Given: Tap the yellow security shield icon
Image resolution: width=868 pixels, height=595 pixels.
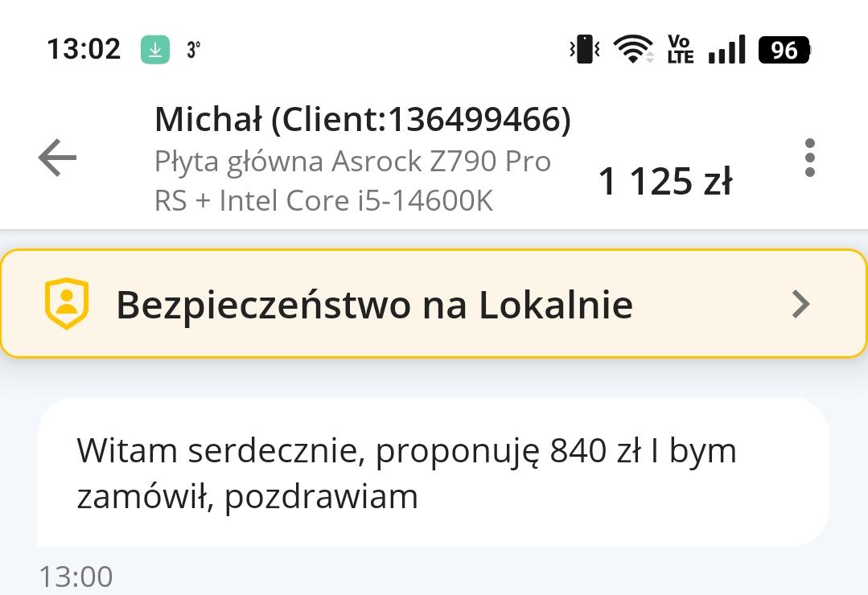Looking at the screenshot, I should [66, 304].
